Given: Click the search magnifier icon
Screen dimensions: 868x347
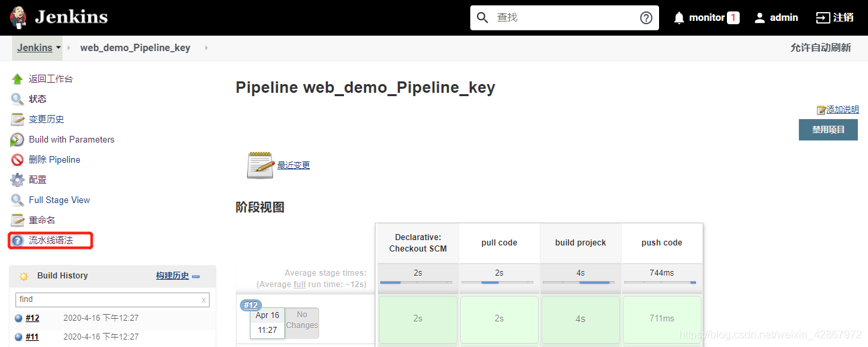Looking at the screenshot, I should [x=482, y=17].
